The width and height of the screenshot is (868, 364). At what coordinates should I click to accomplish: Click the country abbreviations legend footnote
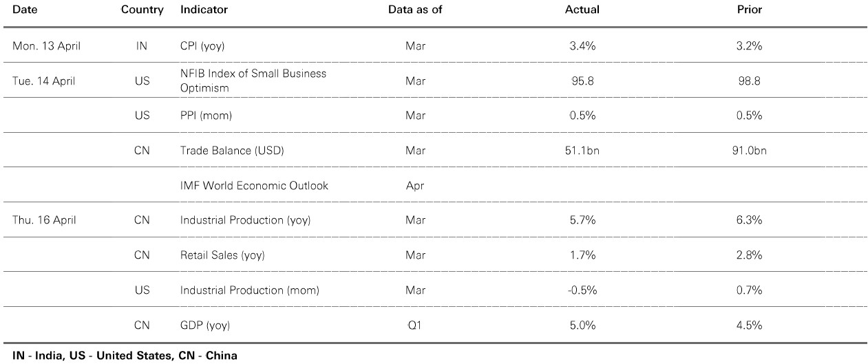click(120, 356)
